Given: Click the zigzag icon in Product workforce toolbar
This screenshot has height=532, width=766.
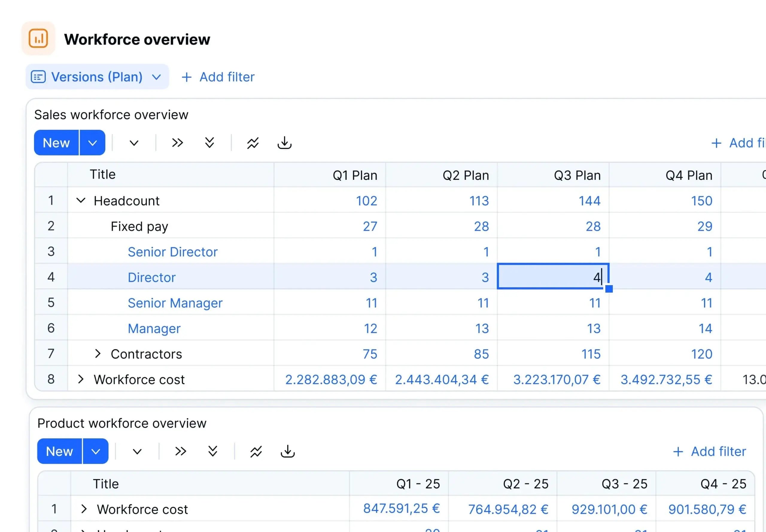Looking at the screenshot, I should click(256, 451).
